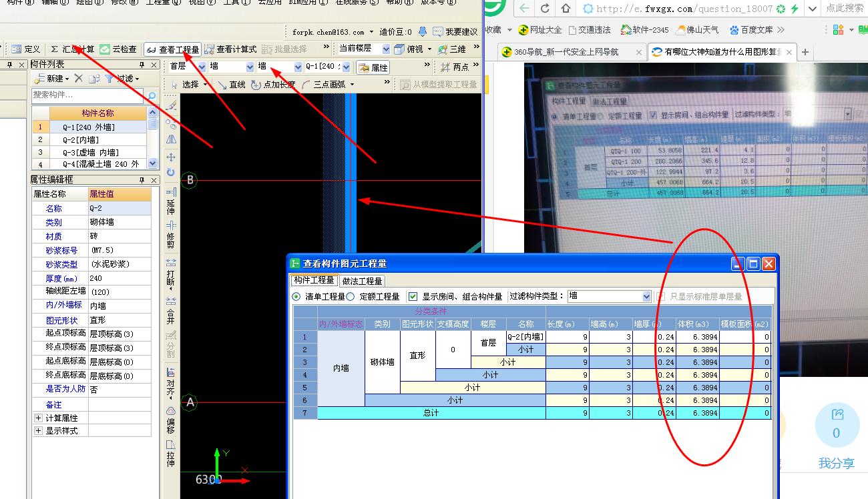Open 查看计算式 view formula
868x499 pixels.
[x=231, y=49]
